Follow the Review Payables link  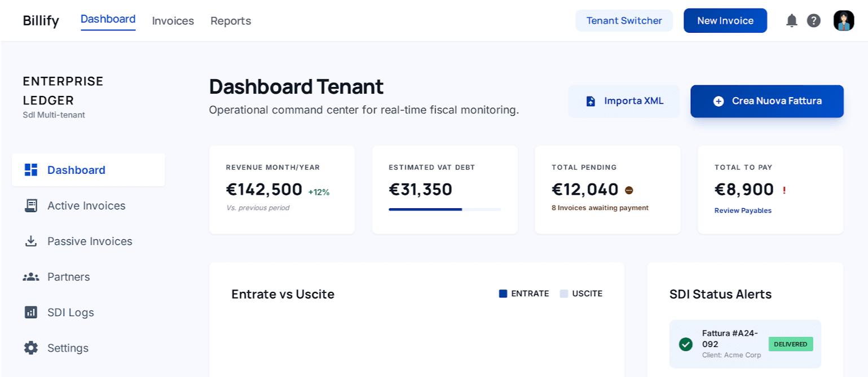[x=743, y=211]
